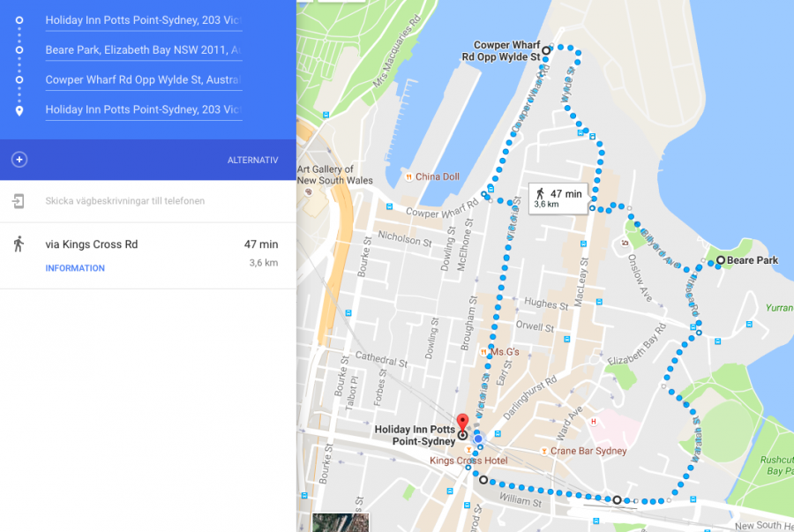794x532 pixels.
Task: Select the via Kings Cross Rd route
Action: coord(148,256)
